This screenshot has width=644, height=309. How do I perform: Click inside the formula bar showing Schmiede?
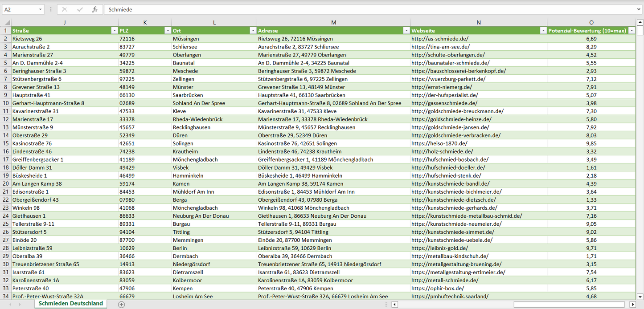[357, 9]
